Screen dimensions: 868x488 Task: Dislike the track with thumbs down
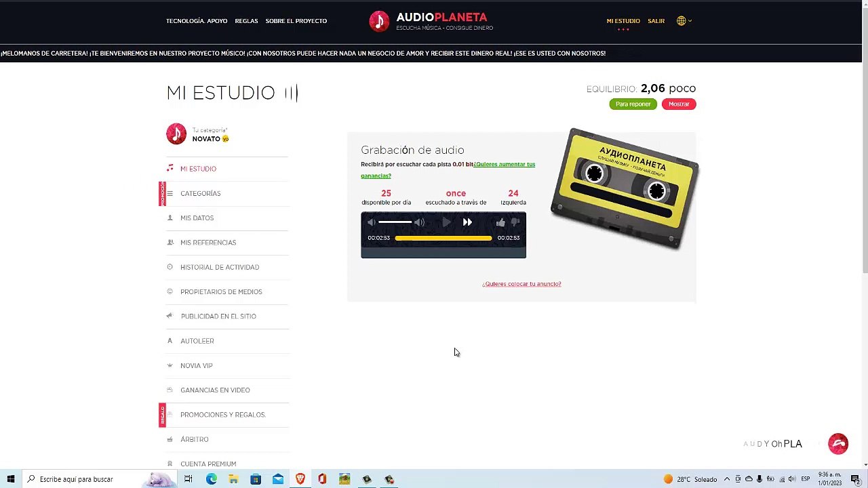click(x=515, y=222)
